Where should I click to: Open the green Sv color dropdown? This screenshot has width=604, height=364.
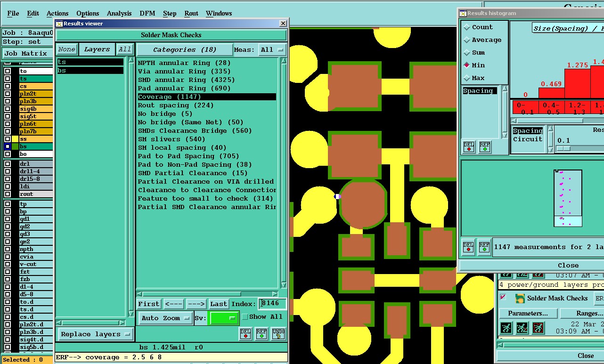224,318
